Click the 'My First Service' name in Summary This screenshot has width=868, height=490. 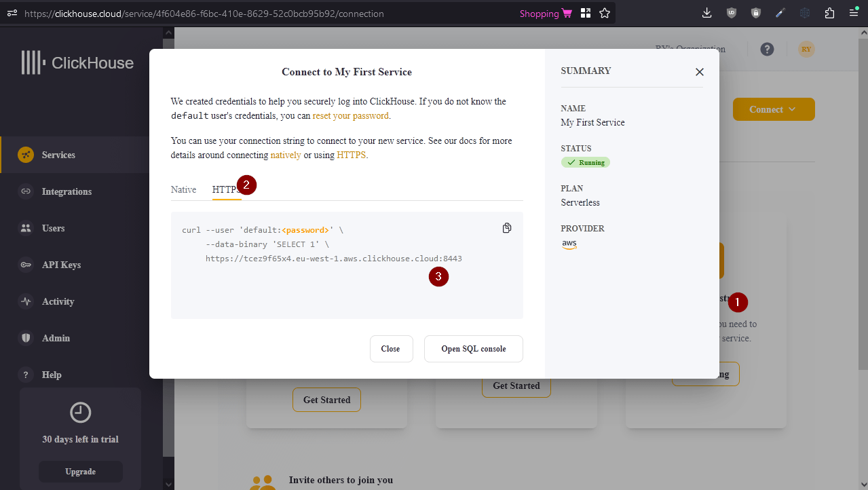pos(593,123)
